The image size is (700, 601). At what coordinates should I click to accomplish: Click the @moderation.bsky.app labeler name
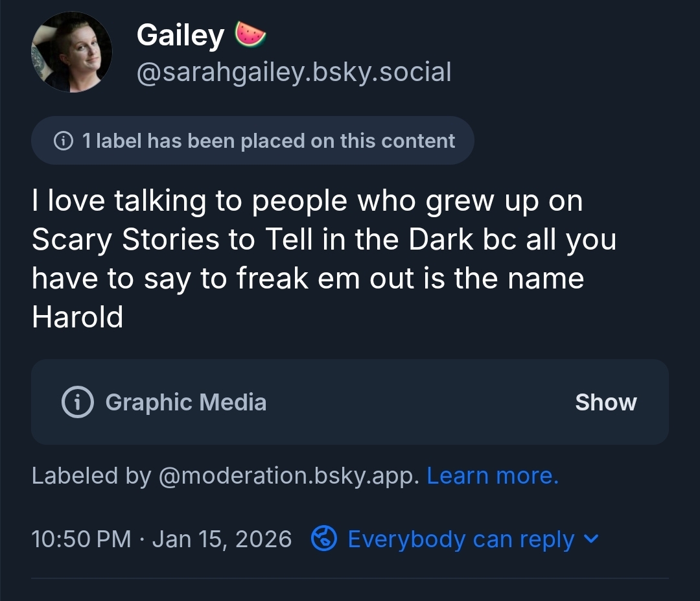288,476
